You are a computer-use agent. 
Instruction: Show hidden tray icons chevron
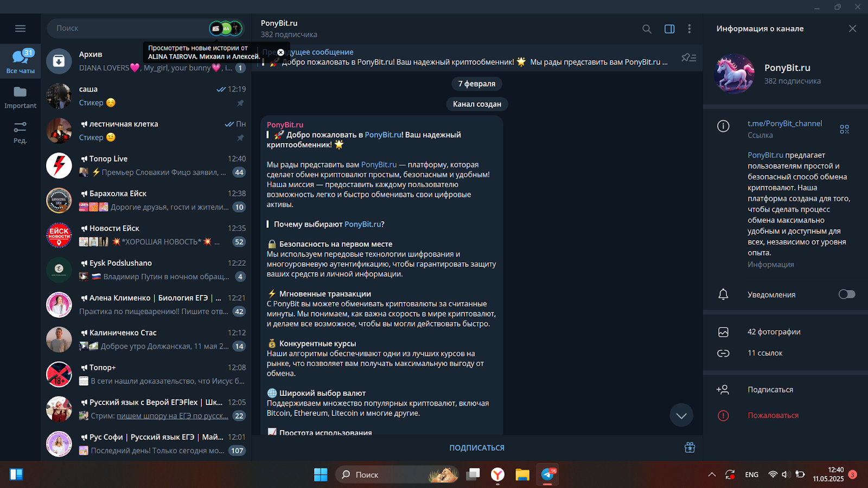point(712,474)
